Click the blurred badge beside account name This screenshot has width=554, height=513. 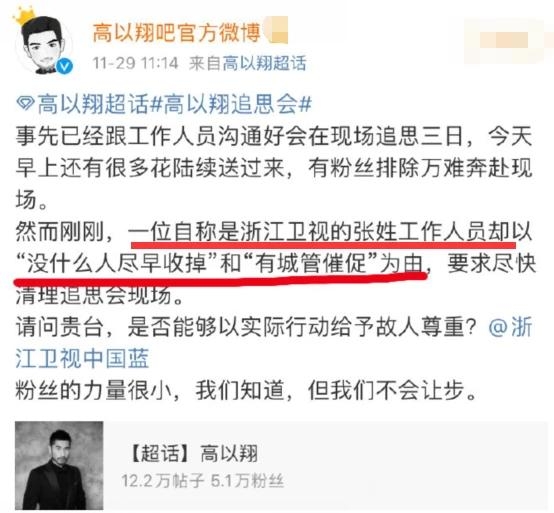[x=276, y=31]
